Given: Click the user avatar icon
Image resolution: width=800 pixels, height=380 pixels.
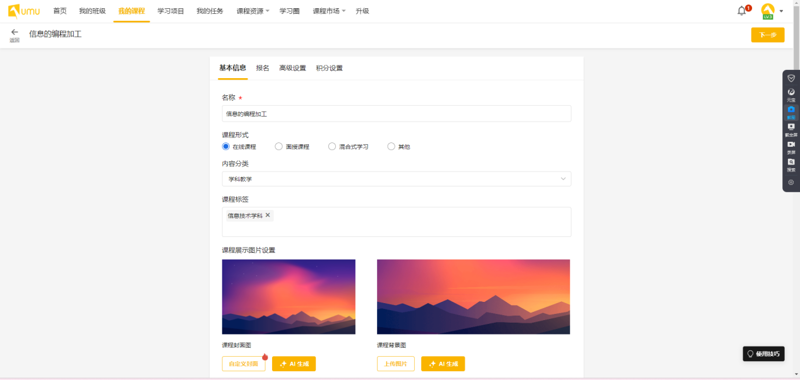Looking at the screenshot, I should pyautogui.click(x=767, y=11).
